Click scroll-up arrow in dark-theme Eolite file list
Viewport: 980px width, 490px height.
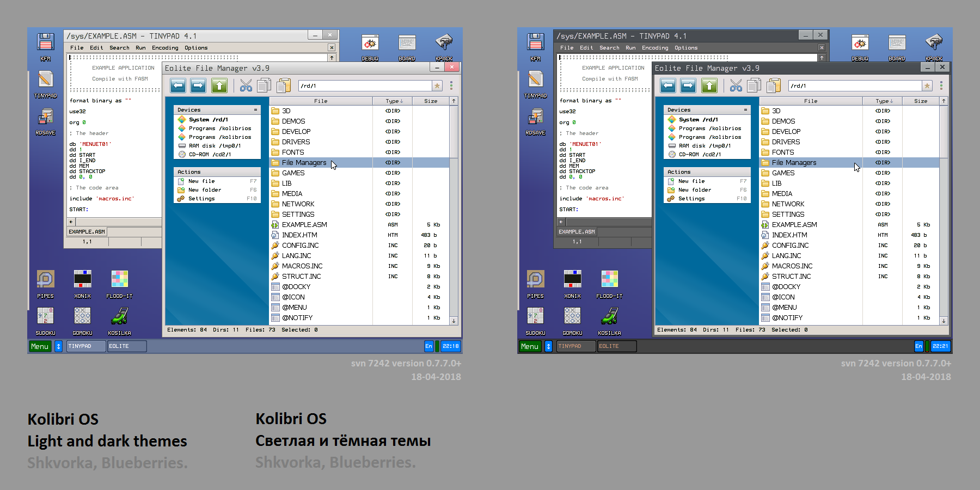click(x=944, y=101)
